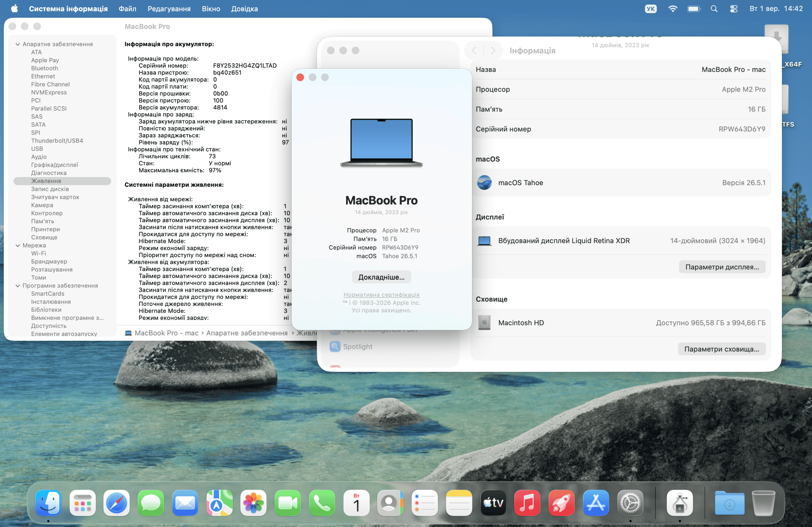The image size is (812, 527).
Task: Click the Wi-Fi status icon
Action: (672, 9)
